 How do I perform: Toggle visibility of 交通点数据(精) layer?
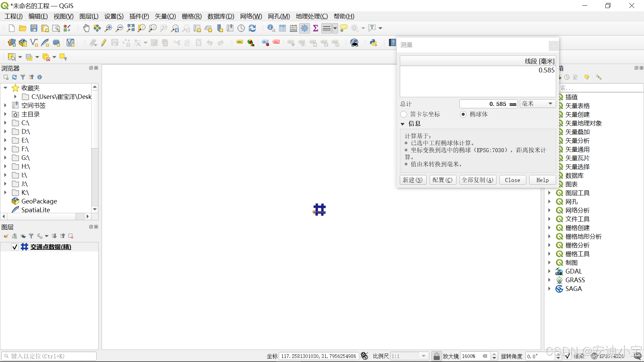tap(15, 247)
